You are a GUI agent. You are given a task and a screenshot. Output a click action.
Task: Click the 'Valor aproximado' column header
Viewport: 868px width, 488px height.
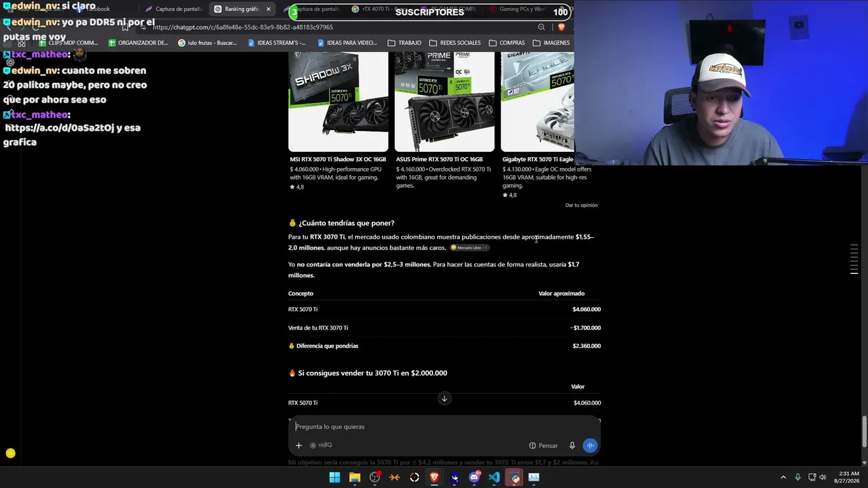pyautogui.click(x=561, y=293)
